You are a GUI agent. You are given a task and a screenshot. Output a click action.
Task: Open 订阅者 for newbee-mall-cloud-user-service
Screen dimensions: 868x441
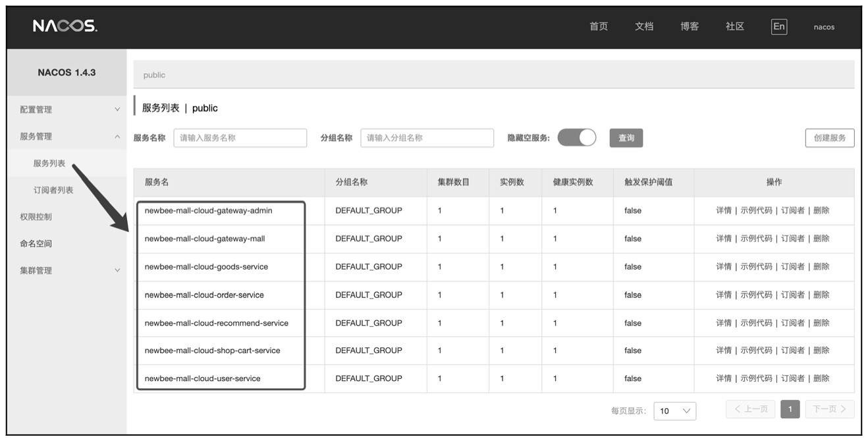coord(793,378)
